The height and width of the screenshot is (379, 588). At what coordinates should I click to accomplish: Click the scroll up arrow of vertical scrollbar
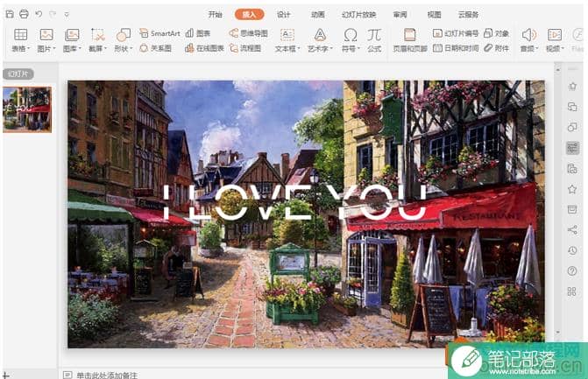pos(557,70)
